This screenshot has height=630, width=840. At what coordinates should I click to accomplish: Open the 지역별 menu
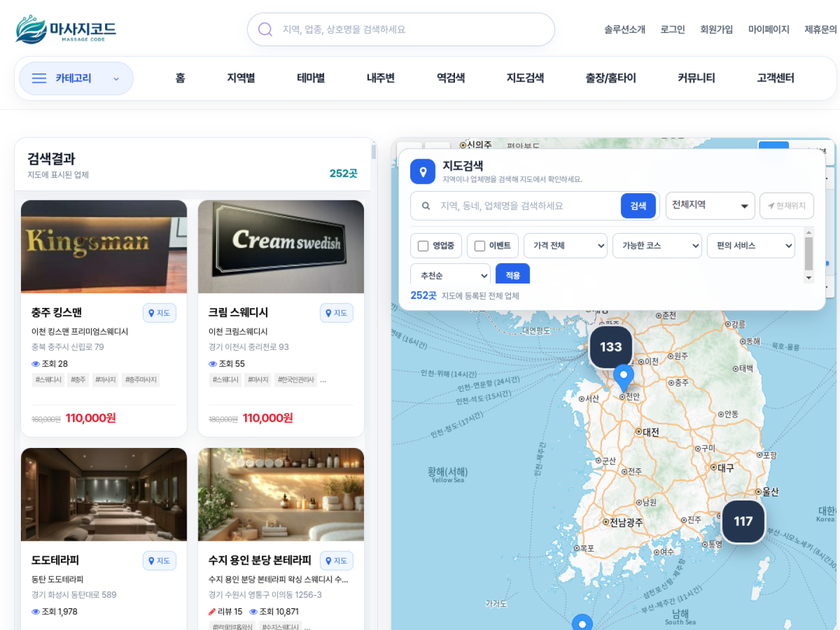[241, 78]
